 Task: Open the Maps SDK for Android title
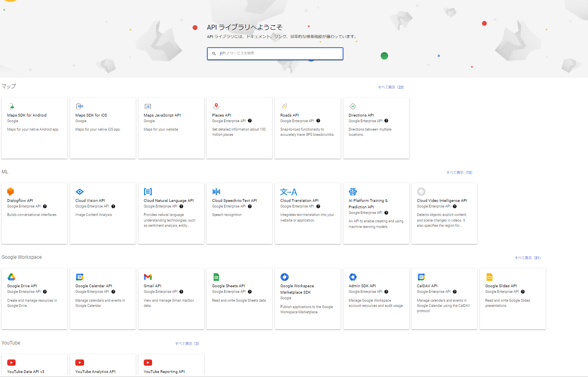[27, 115]
